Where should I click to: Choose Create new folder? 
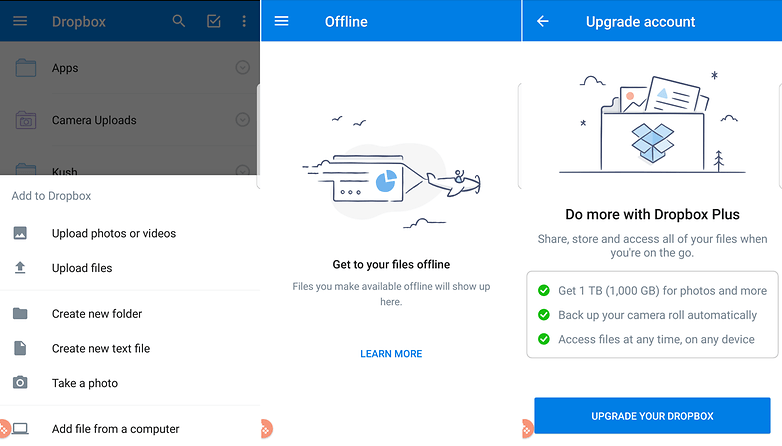(97, 314)
